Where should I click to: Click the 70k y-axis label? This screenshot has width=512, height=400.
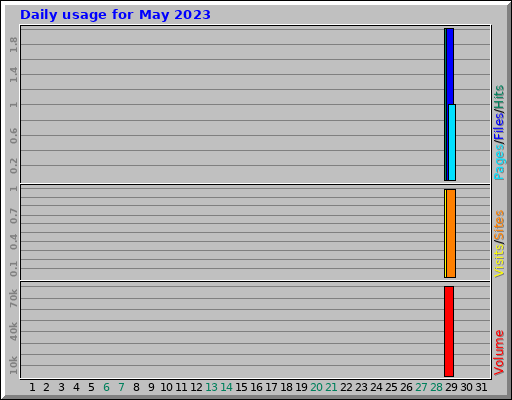pos(13,298)
